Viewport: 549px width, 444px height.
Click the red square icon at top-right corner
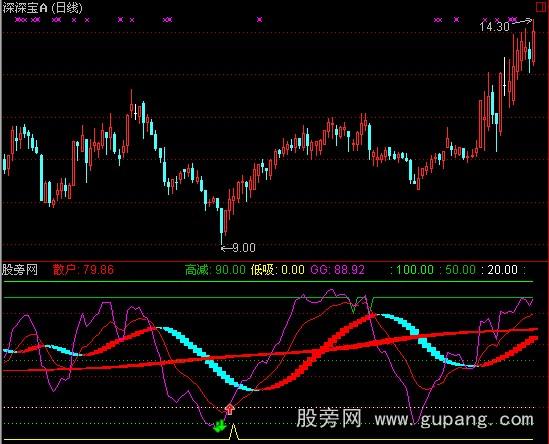point(542,7)
